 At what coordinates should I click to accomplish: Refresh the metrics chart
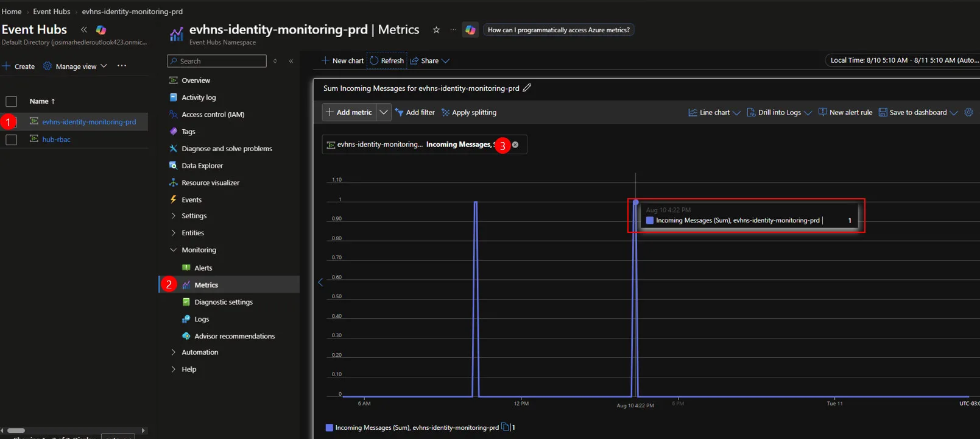[387, 61]
